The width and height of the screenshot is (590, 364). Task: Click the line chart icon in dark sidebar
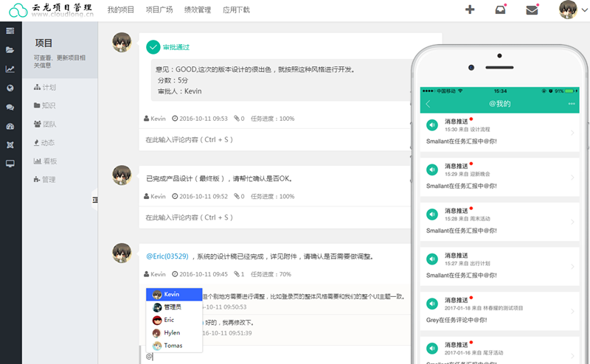tap(10, 69)
